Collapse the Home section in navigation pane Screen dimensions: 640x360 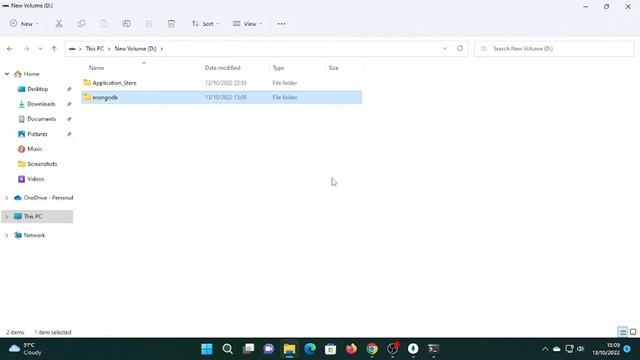(x=7, y=74)
